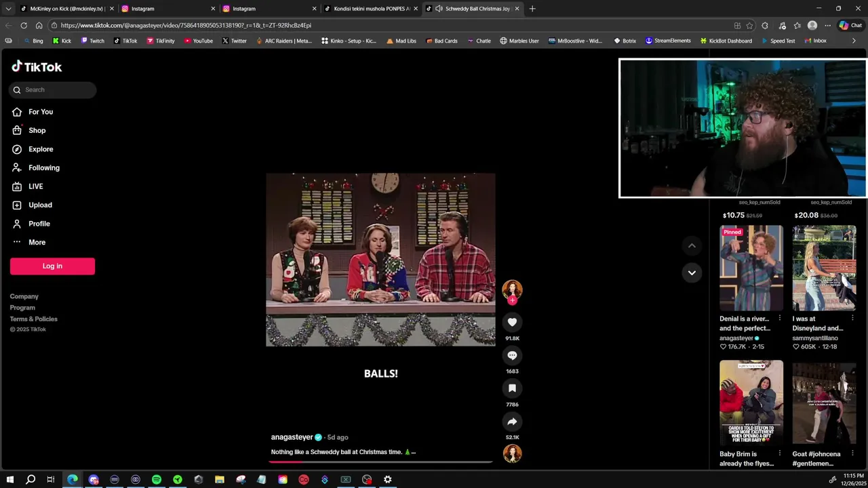Image resolution: width=868 pixels, height=488 pixels.
Task: Open options for 'Goat #johncena' video
Action: [852, 454]
